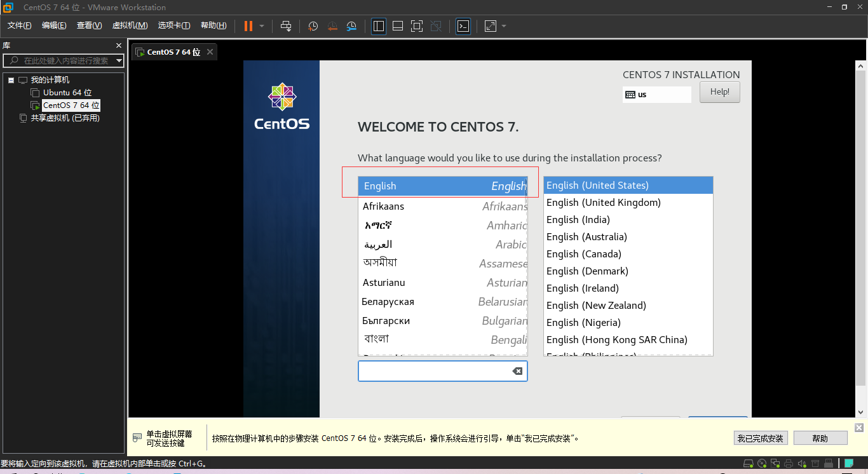Toggle the console view button

click(463, 26)
